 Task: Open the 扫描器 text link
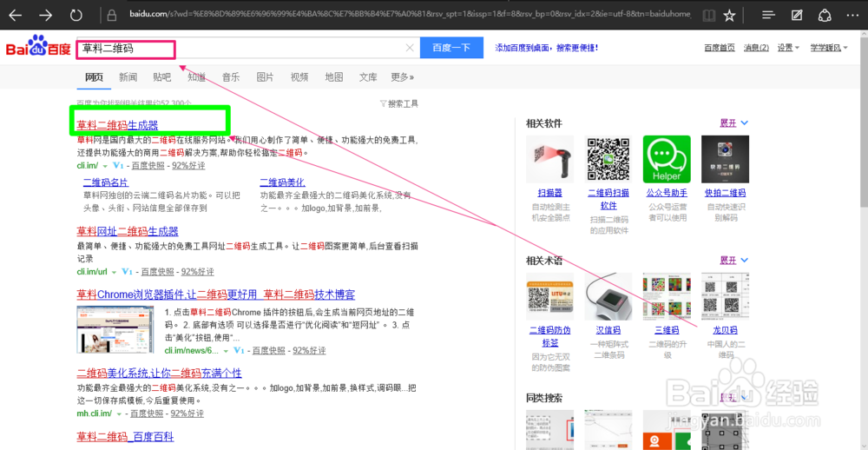pos(549,193)
